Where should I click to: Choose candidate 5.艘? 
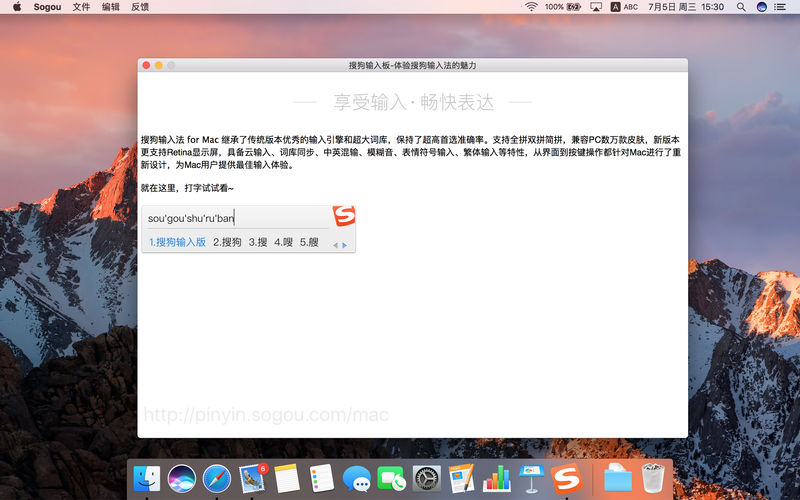(x=309, y=242)
